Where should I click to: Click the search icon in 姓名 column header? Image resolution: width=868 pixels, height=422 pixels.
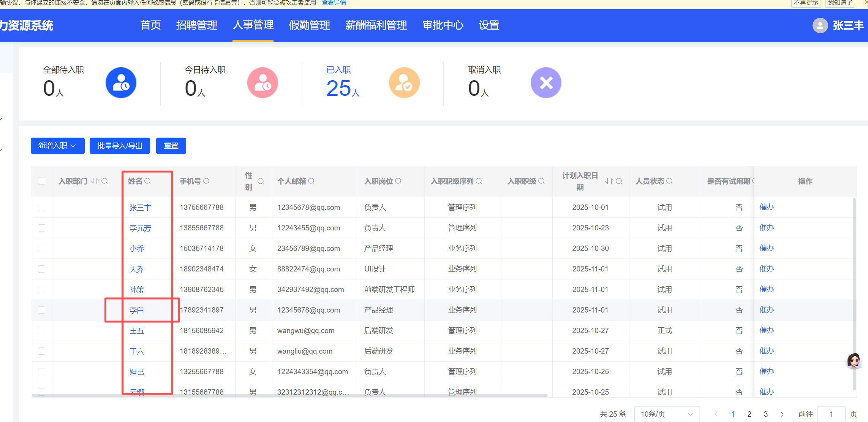[148, 181]
